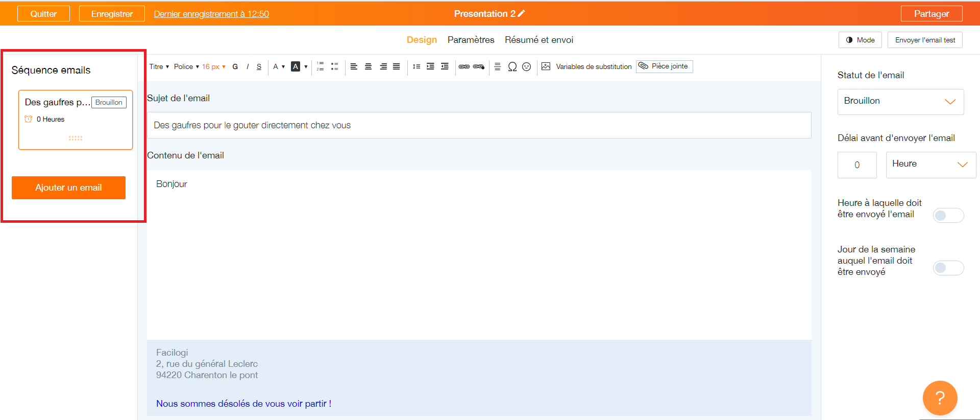Click the Quitter button

(43, 14)
